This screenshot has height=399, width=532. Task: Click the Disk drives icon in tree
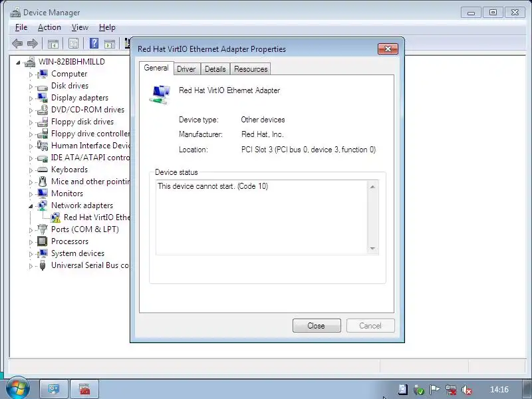coord(43,86)
